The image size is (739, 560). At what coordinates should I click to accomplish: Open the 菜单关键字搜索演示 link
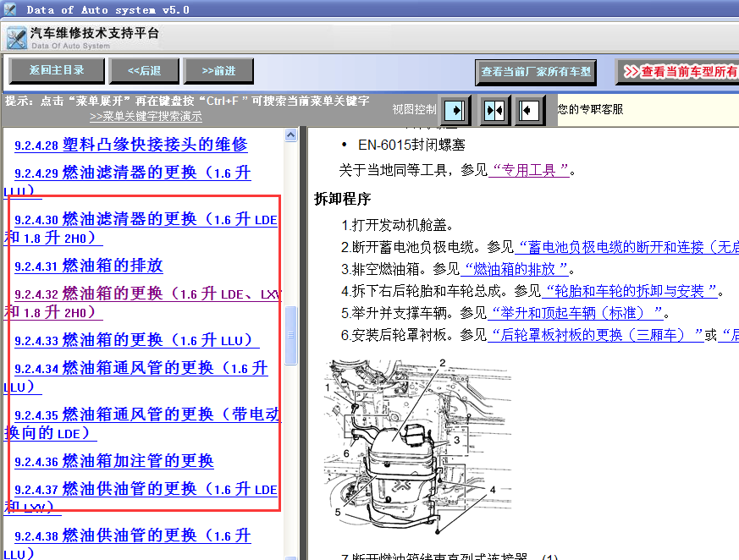click(x=146, y=117)
